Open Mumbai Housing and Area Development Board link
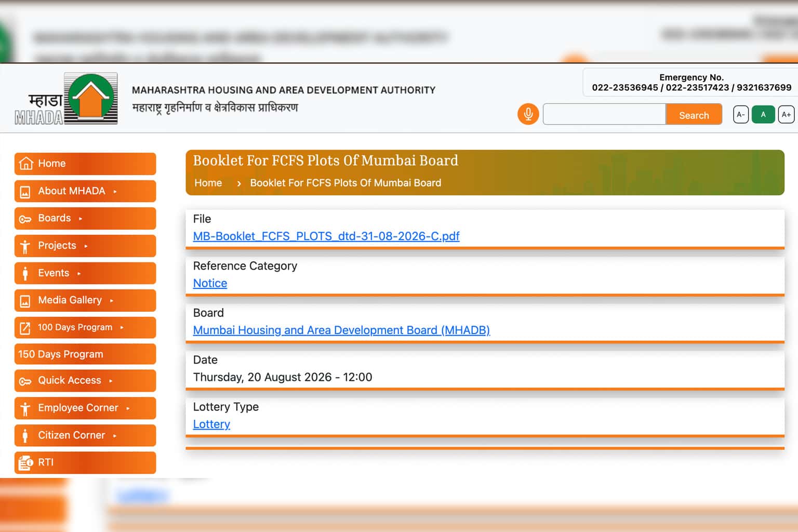Image resolution: width=798 pixels, height=532 pixels. click(x=341, y=330)
